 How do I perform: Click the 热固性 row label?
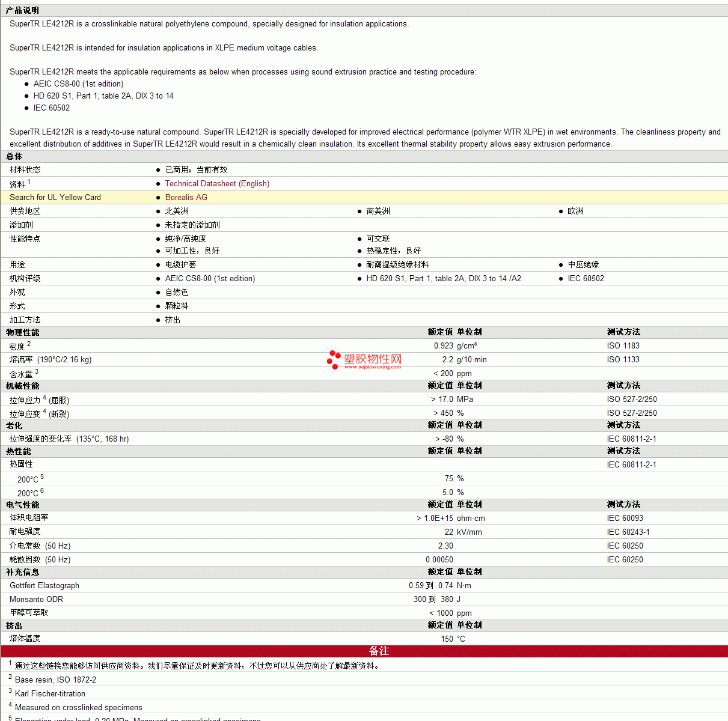[21, 464]
